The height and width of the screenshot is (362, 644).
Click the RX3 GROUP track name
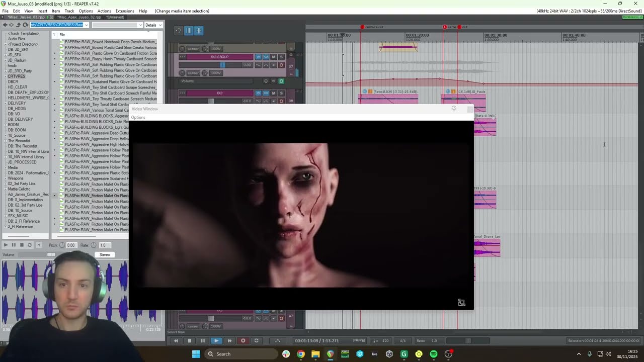(x=219, y=57)
